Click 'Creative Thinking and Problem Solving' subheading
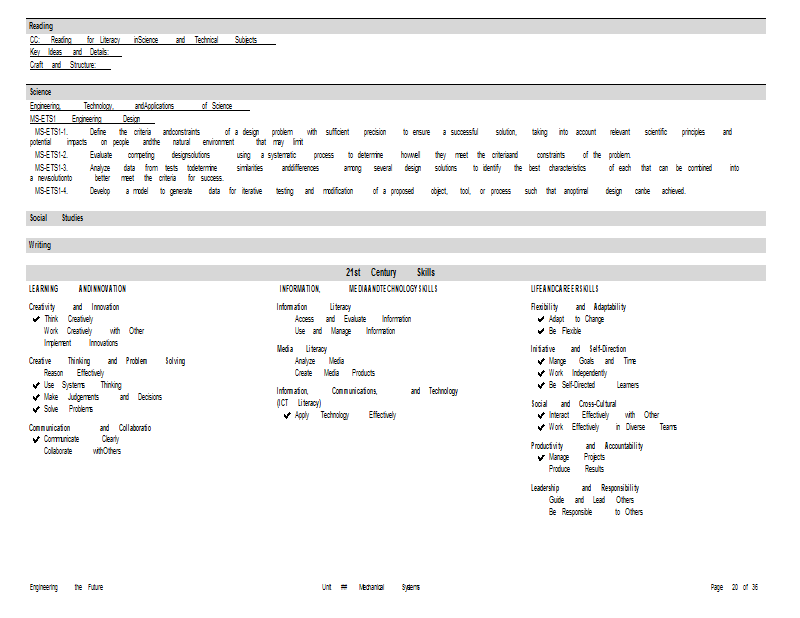 [x=107, y=361]
